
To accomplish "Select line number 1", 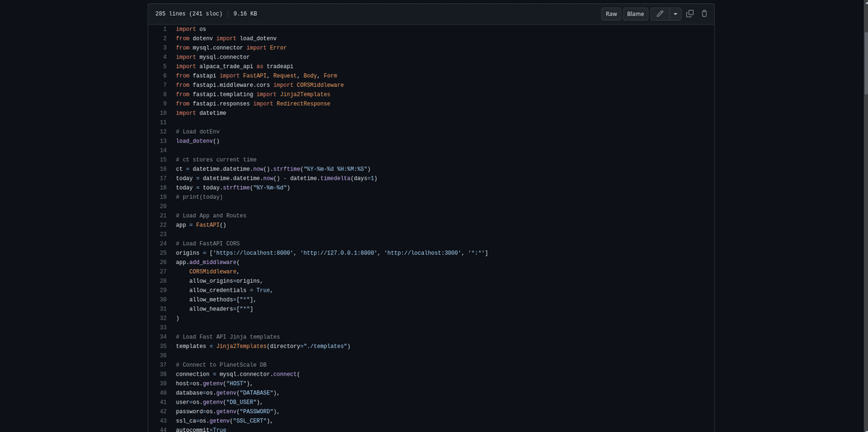I will (164, 29).
